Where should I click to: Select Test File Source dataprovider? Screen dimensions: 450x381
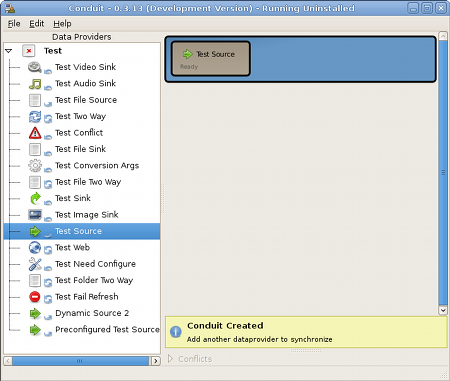[86, 100]
